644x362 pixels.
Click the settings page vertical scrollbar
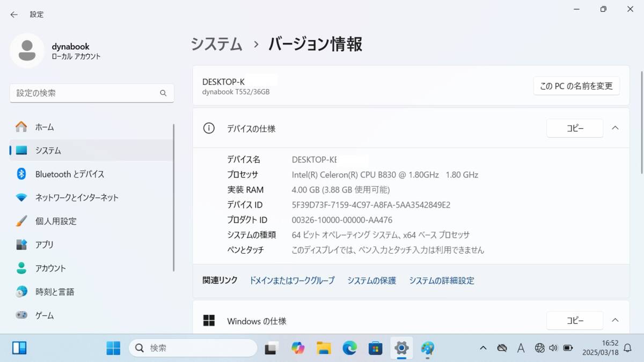(x=640, y=122)
